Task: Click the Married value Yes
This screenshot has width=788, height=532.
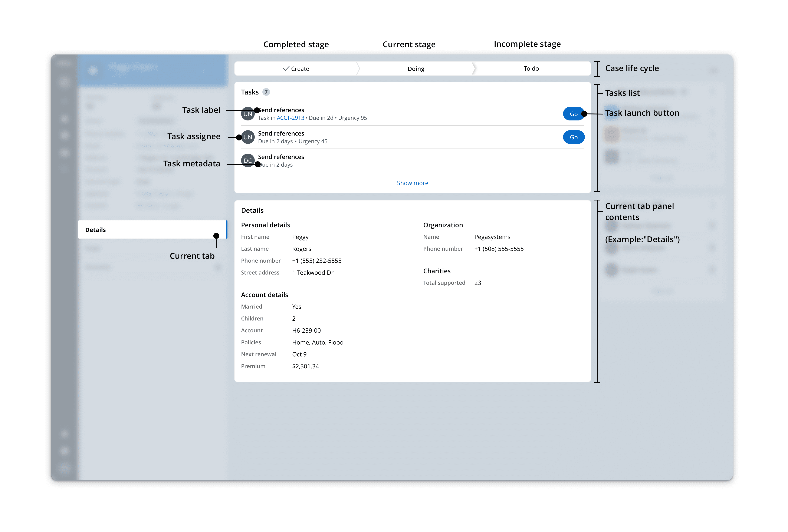Action: [296, 307]
